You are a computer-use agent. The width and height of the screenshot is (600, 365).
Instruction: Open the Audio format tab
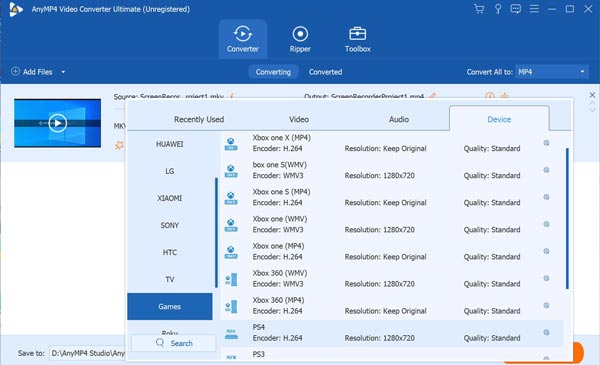399,119
